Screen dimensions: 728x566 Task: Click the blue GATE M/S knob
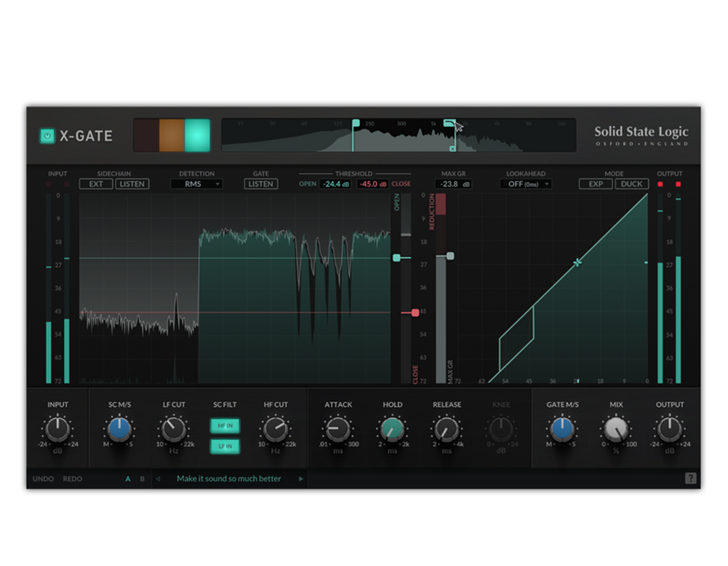(562, 429)
